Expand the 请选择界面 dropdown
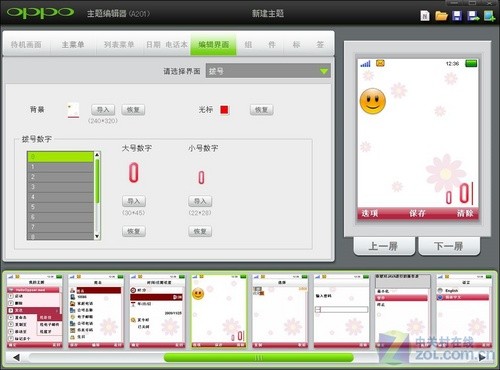The image size is (500, 370). tap(268, 71)
